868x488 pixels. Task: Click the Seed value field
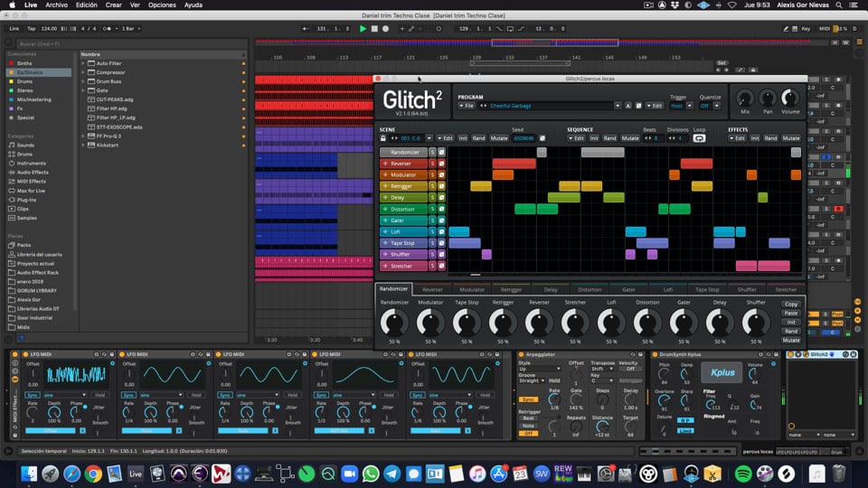tap(524, 138)
